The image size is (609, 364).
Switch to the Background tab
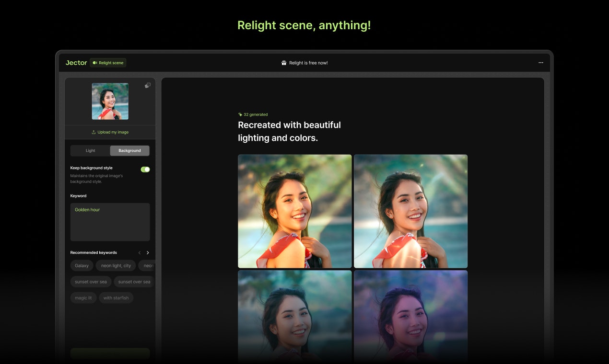[x=130, y=150]
